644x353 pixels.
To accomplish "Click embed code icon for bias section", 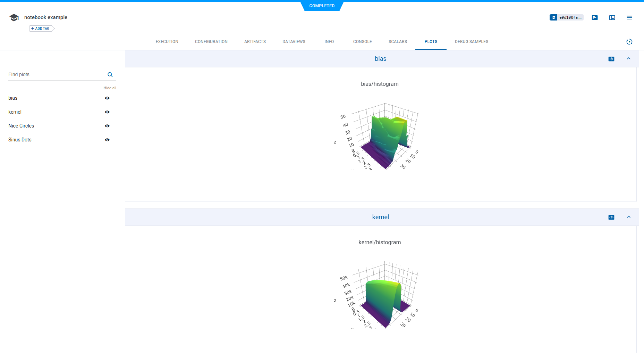I will pos(611,59).
